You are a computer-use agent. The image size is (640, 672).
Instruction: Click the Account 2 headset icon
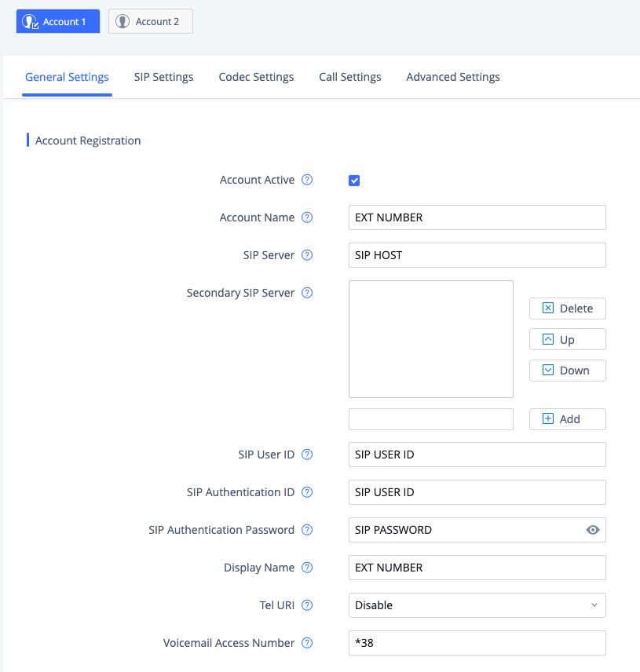point(123,21)
